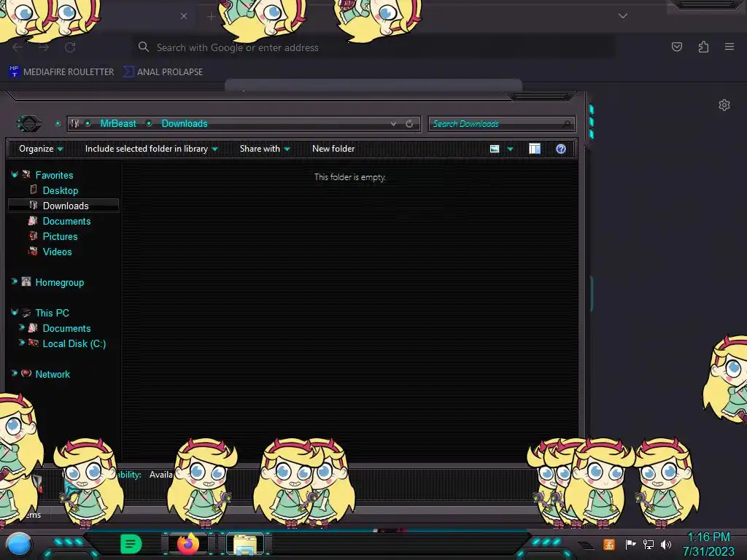Open the Organize menu
Screen dimensions: 747x560
click(41, 149)
